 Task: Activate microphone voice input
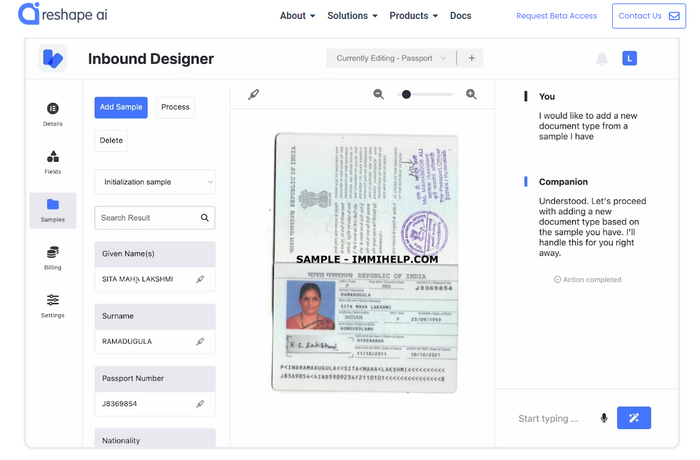point(604,418)
